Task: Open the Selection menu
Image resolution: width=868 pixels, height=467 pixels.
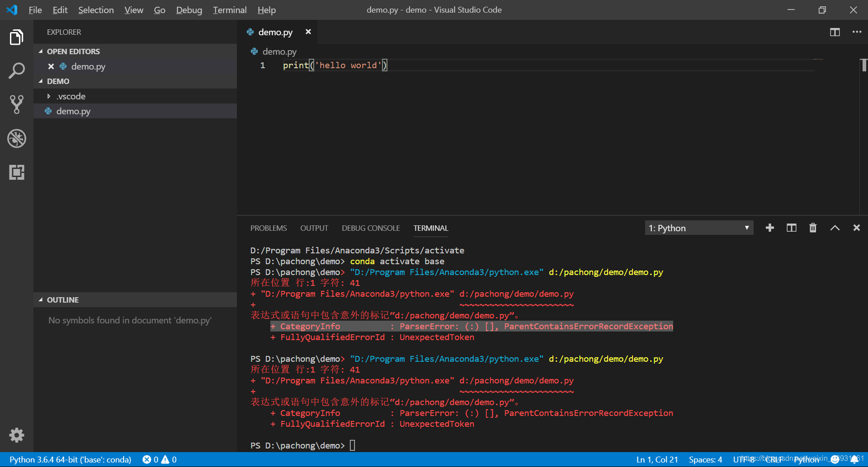Action: [96, 10]
